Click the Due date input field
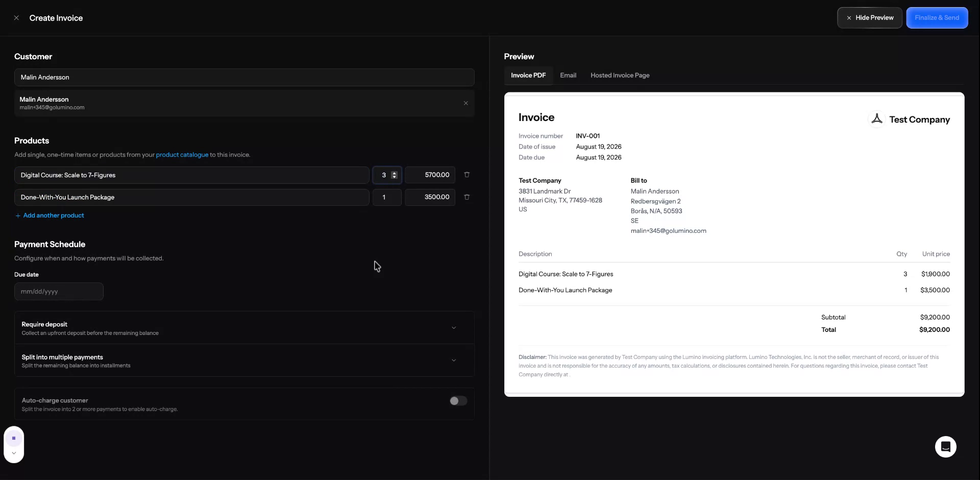The height and width of the screenshot is (480, 980). (x=59, y=292)
